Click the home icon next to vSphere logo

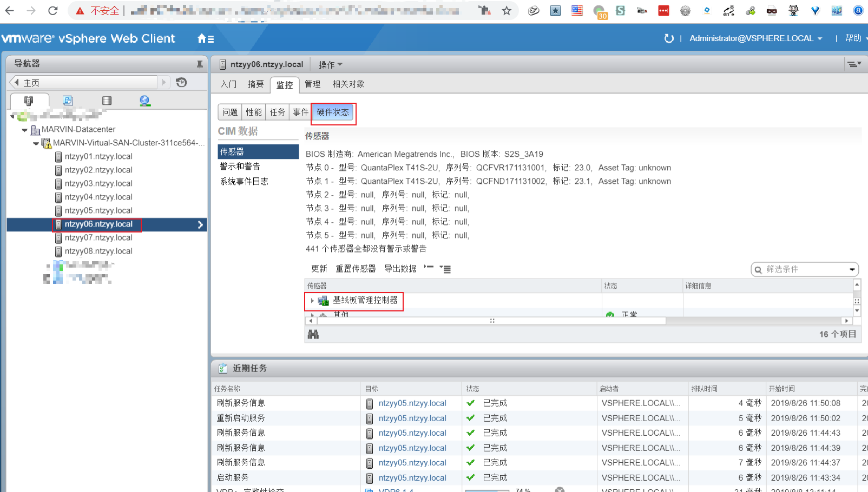coord(201,38)
